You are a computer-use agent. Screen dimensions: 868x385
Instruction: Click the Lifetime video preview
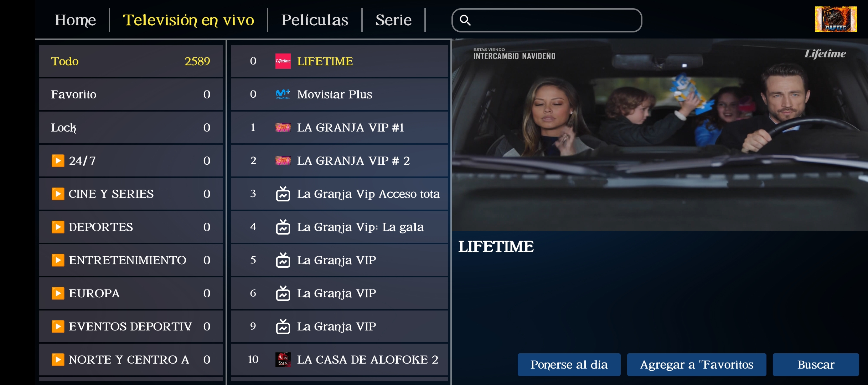click(x=659, y=135)
